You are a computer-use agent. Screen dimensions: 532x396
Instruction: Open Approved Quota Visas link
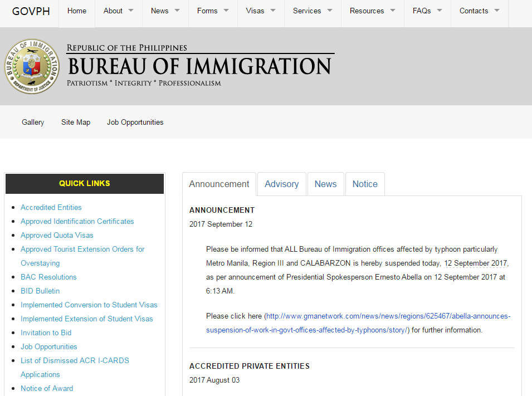click(x=57, y=235)
